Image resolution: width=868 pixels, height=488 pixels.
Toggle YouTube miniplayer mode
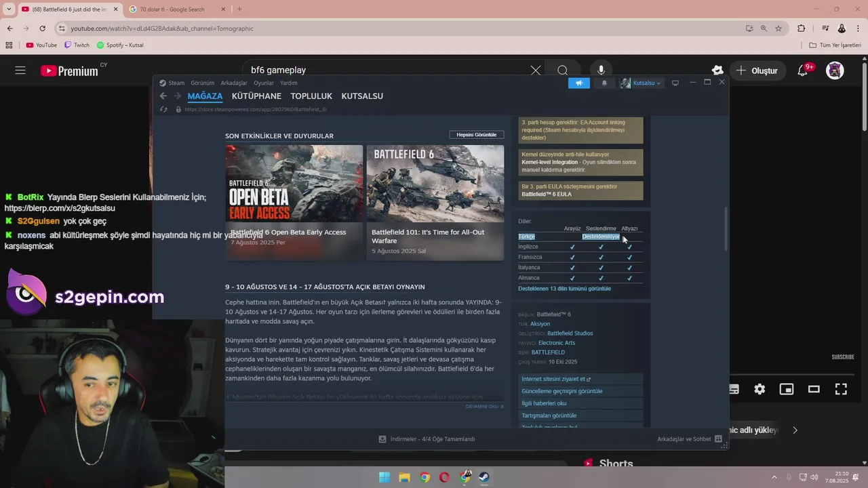coord(787,389)
